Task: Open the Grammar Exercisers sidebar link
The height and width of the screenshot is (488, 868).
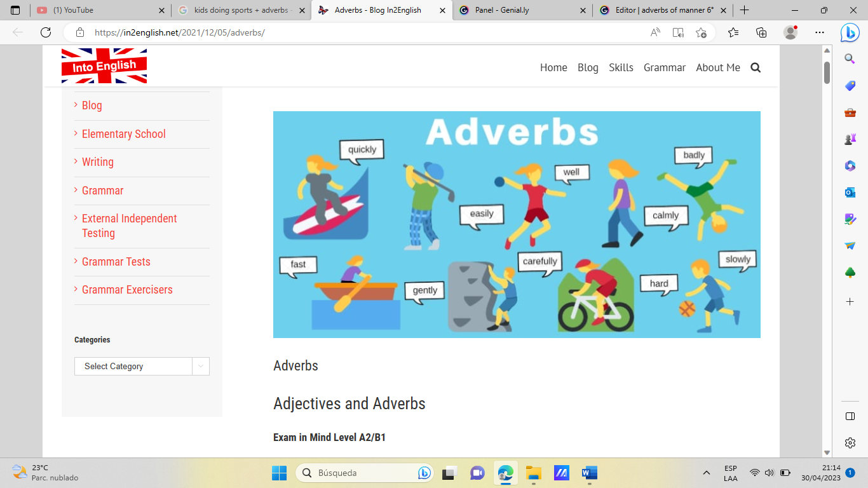Action: [x=127, y=290]
